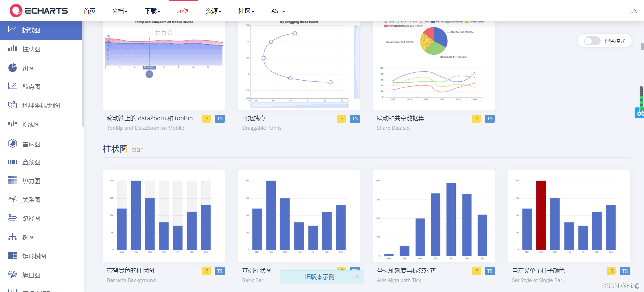Open the Axis Align with Tick thumbnail
Screen dimensions: 644x292
pyautogui.click(x=434, y=216)
